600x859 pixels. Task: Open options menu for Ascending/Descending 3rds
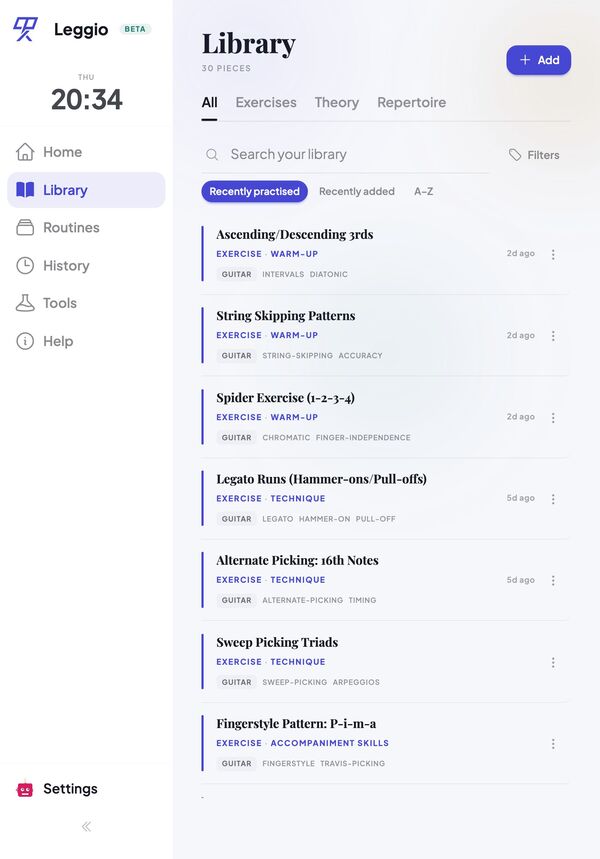point(553,254)
